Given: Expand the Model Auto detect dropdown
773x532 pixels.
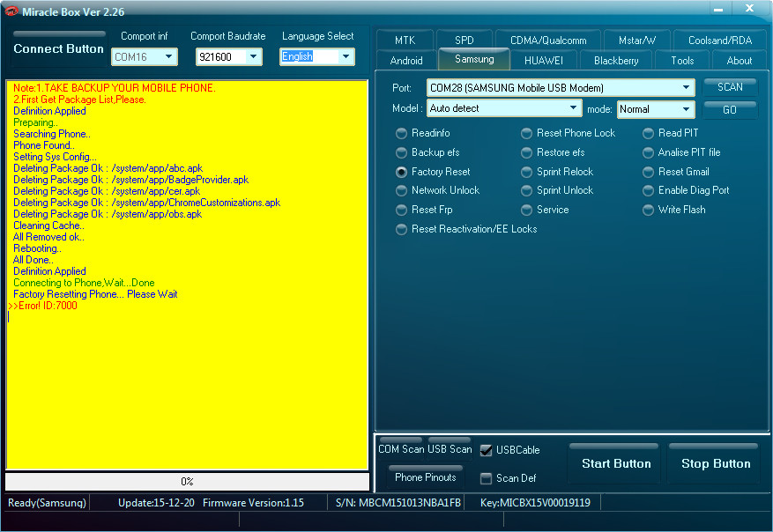Looking at the screenshot, I should 574,108.
